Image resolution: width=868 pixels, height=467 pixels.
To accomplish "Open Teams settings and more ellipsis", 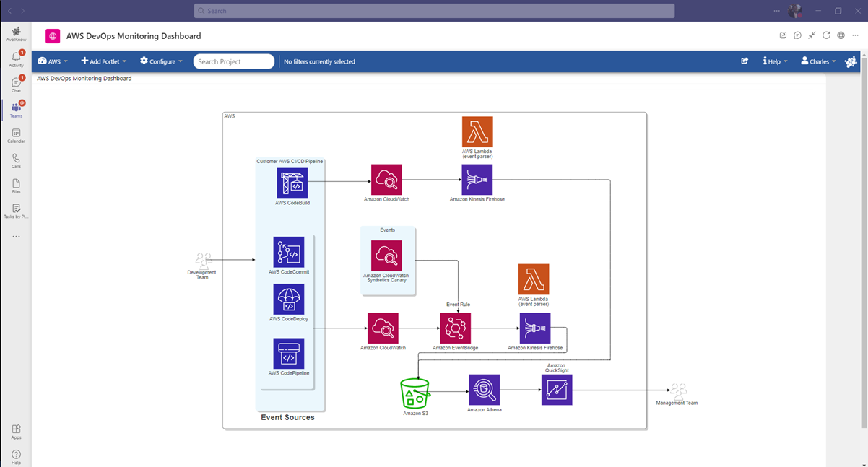I will tap(777, 11).
